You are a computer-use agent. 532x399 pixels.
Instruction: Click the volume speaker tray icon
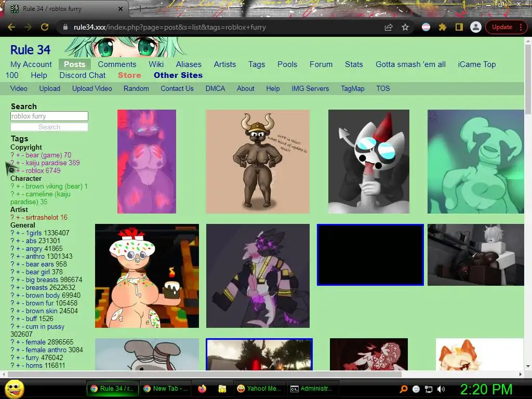coord(441,389)
